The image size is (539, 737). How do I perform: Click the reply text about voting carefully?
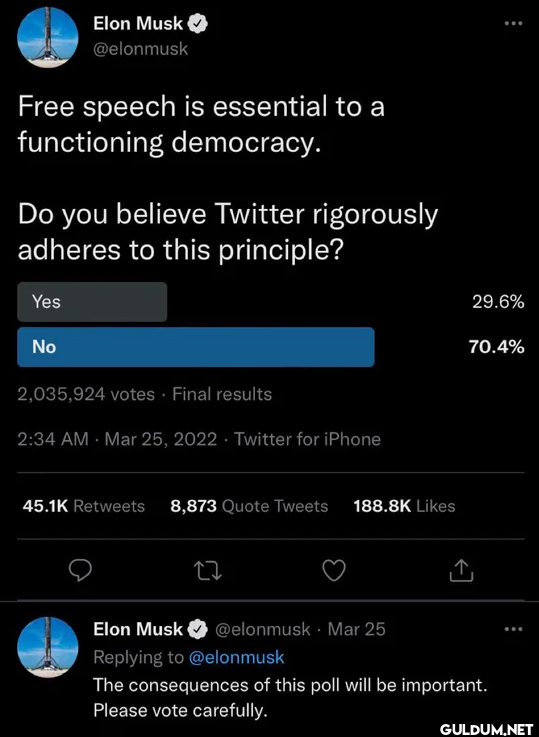click(x=290, y=698)
